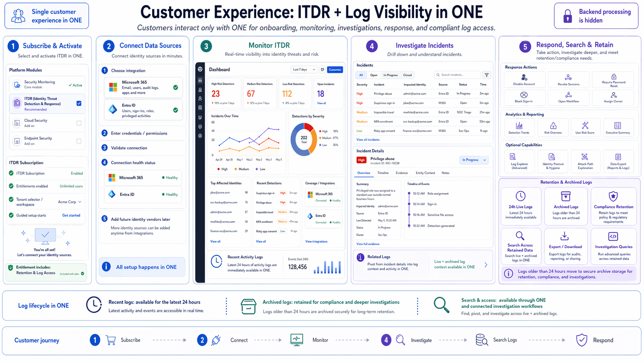Click the Data Export icon
This screenshot has height=362, width=644.
(618, 157)
